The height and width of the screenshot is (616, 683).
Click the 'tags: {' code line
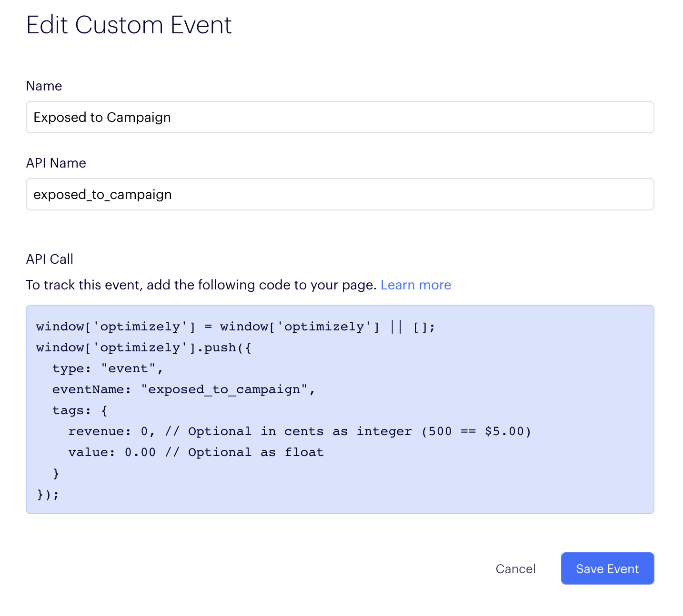pyautogui.click(x=80, y=410)
